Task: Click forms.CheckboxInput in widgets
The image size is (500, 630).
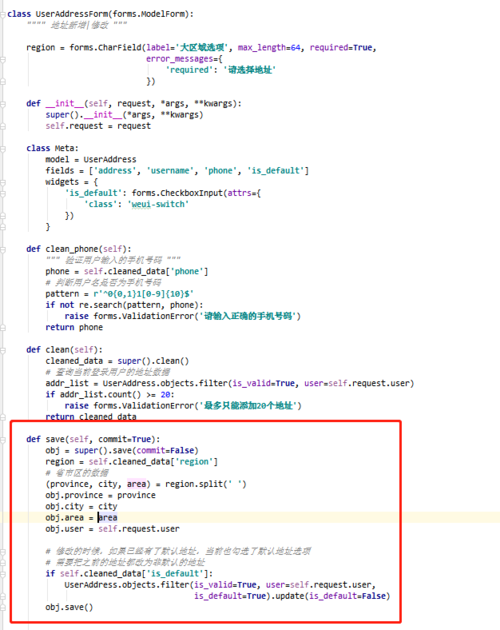Action: tap(177, 193)
